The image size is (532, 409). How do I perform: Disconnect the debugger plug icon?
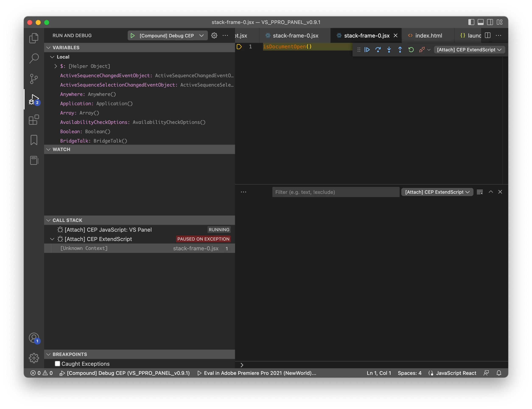[x=422, y=50]
